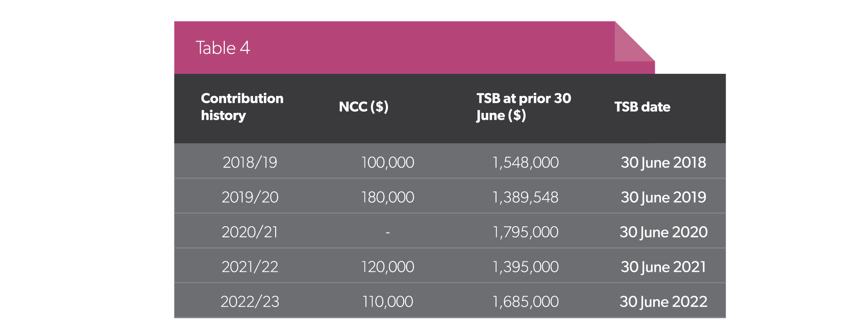The height and width of the screenshot is (330, 868).
Task: Click the TSB date column header
Action: [x=642, y=107]
